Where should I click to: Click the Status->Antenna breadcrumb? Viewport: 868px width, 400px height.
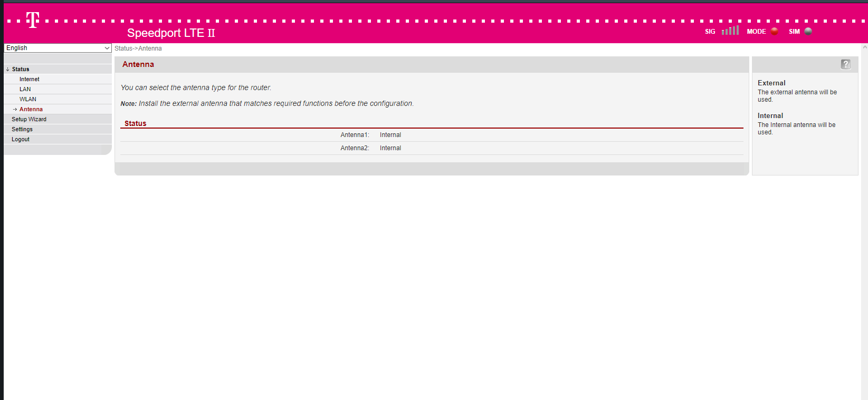pos(138,48)
